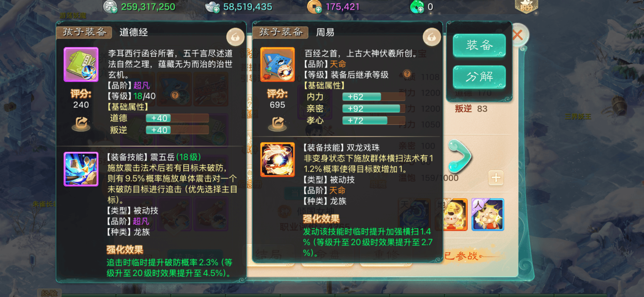This screenshot has width=644, height=297.
Task: Share the 道德经 equipment via arrow icon
Action: 81,124
